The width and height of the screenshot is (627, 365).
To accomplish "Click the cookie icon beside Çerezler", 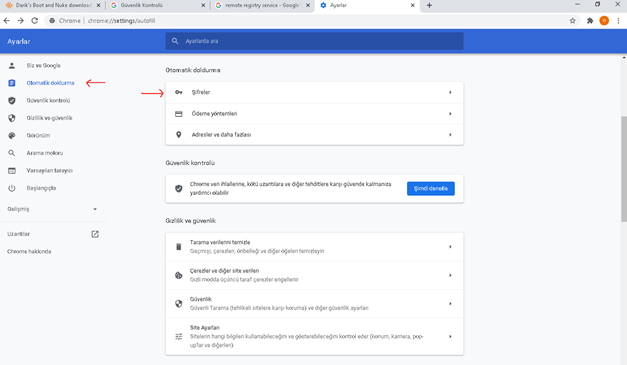I will coord(179,275).
